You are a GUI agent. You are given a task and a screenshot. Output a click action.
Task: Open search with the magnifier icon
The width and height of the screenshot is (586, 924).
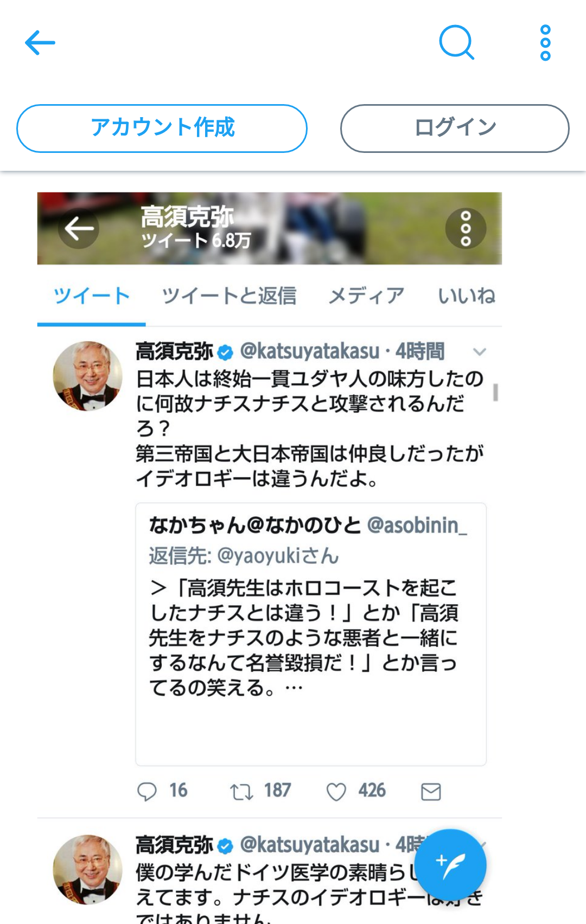(x=456, y=42)
